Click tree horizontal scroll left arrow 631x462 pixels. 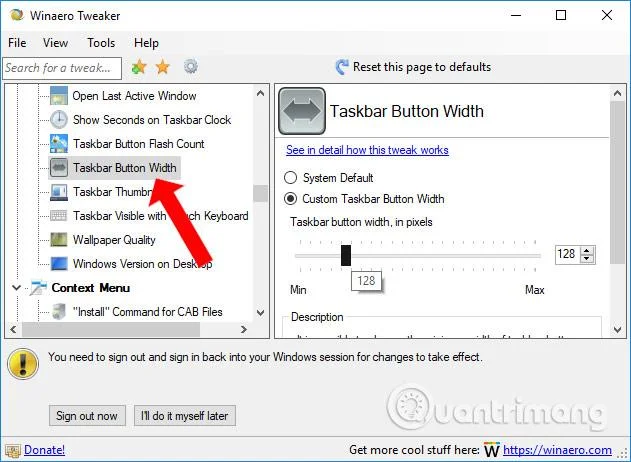coord(13,330)
